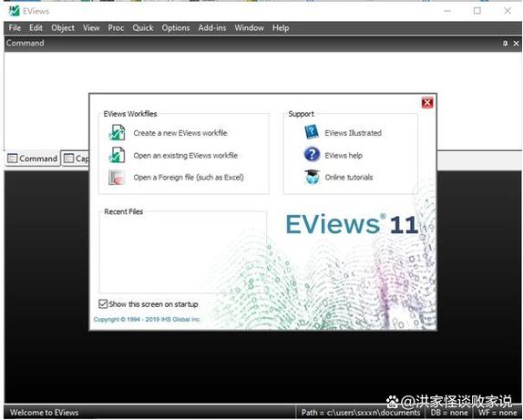This screenshot has height=420, width=523.
Task: Open the Object menu
Action: pos(63,28)
